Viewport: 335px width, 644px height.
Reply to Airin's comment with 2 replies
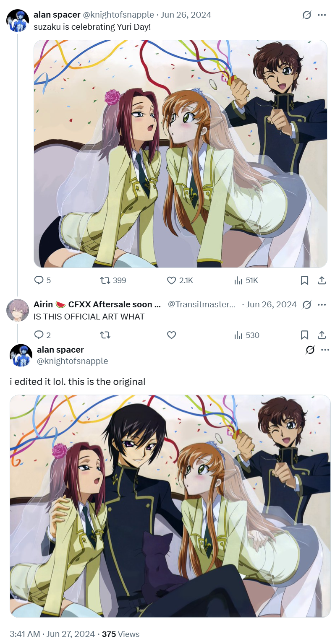coord(42,335)
